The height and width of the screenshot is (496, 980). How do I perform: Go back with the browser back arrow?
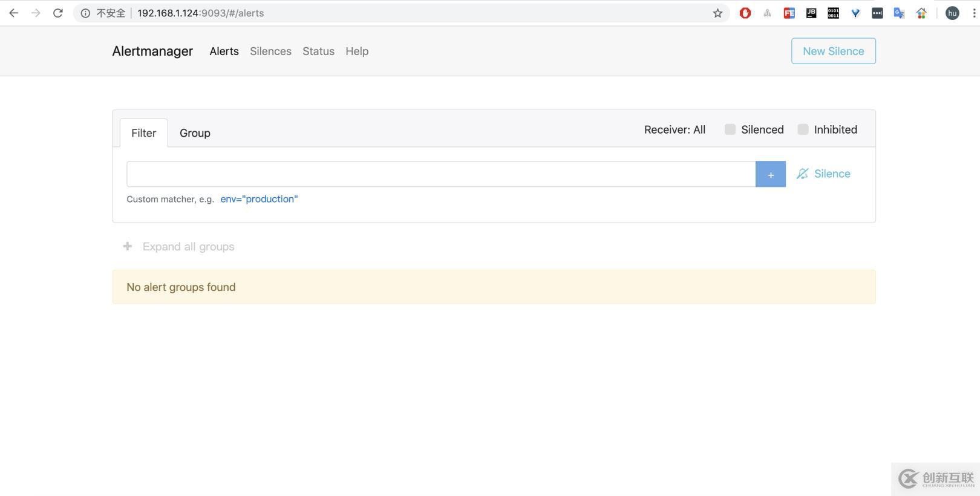point(13,13)
